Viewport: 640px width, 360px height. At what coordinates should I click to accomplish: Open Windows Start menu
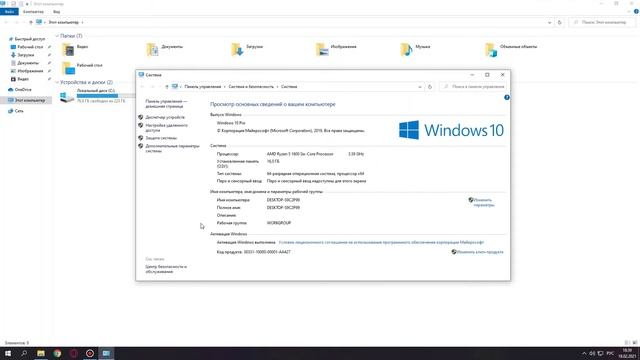tap(8, 353)
